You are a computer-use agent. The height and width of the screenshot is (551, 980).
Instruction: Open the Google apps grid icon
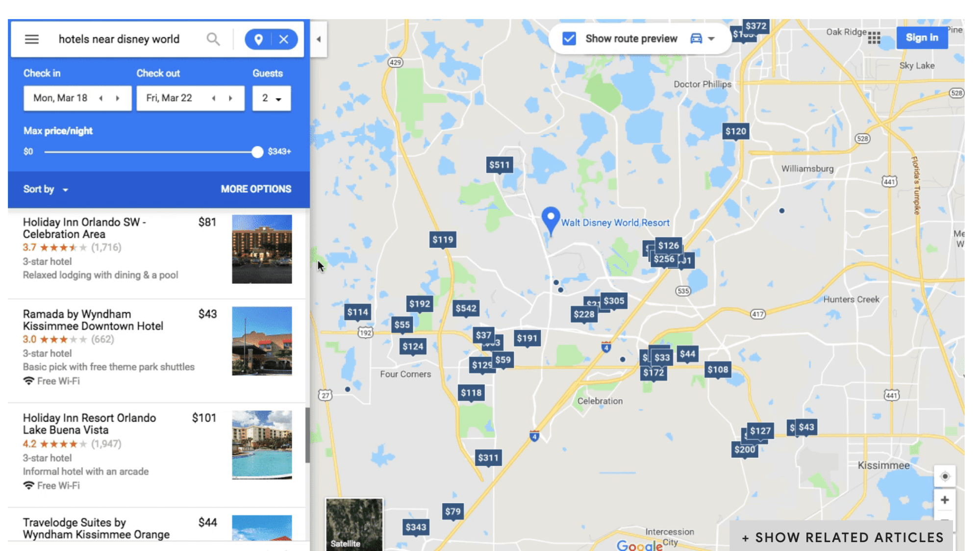(874, 38)
